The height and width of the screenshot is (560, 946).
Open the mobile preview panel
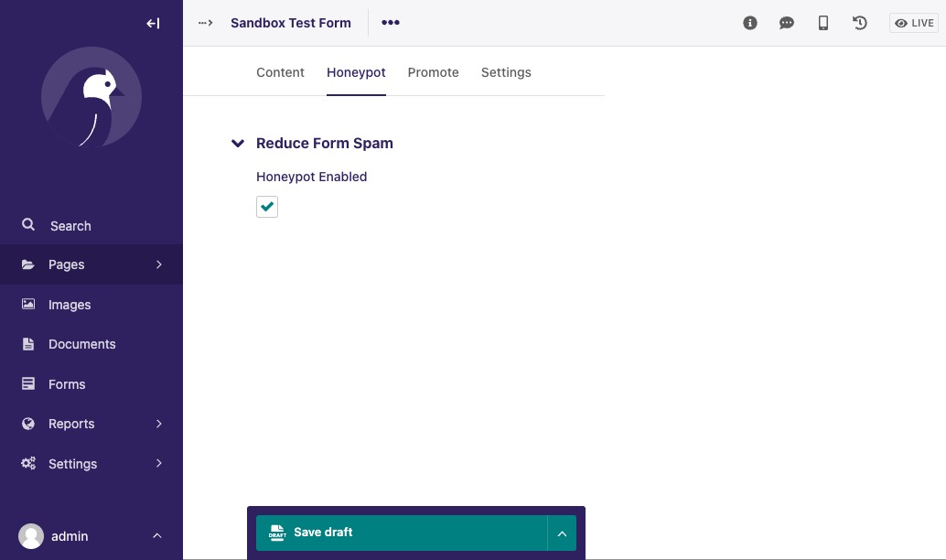[822, 23]
